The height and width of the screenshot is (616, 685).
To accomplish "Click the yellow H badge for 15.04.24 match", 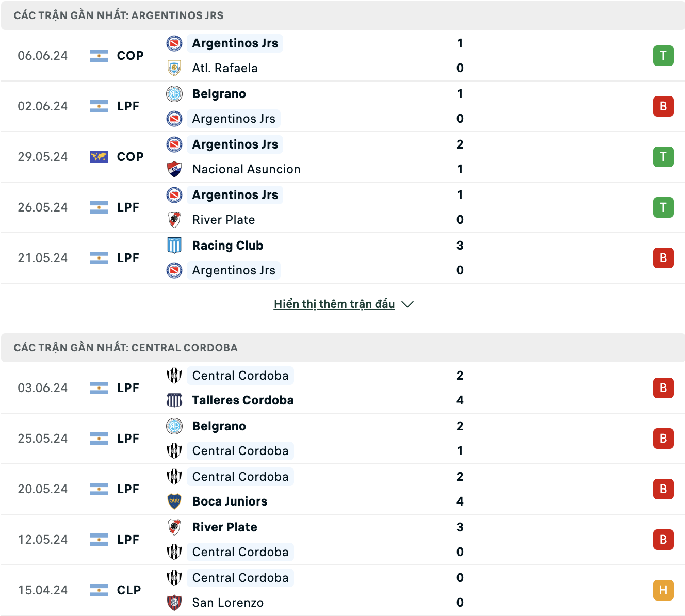I will (x=663, y=590).
